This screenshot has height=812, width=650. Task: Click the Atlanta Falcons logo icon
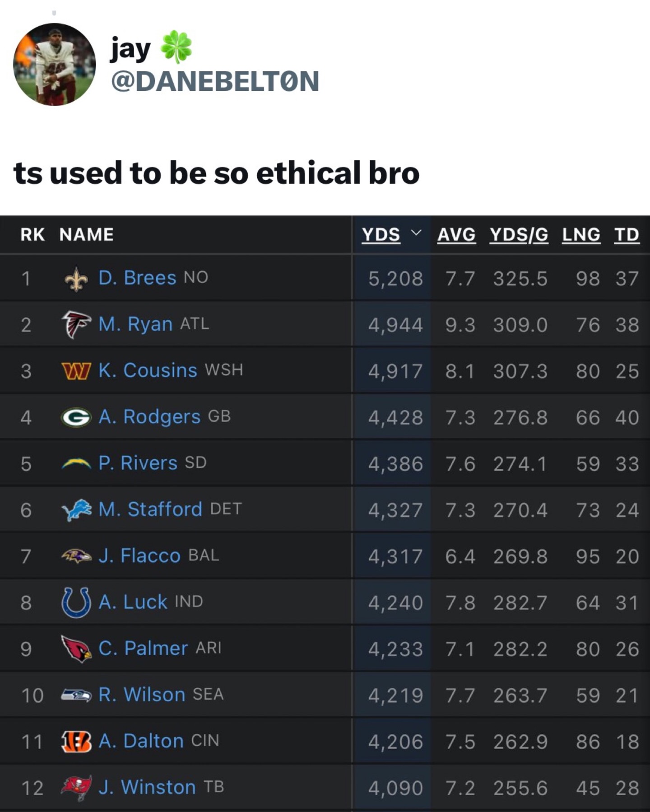point(76,324)
